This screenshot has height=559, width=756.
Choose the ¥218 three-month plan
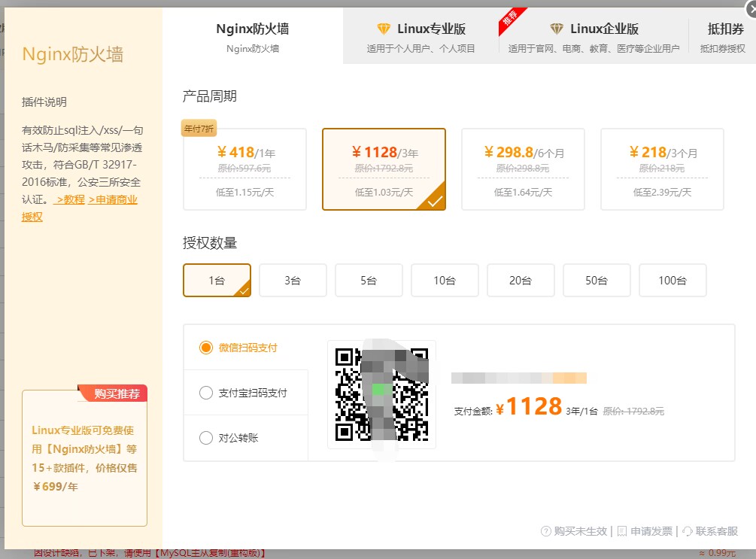point(662,169)
